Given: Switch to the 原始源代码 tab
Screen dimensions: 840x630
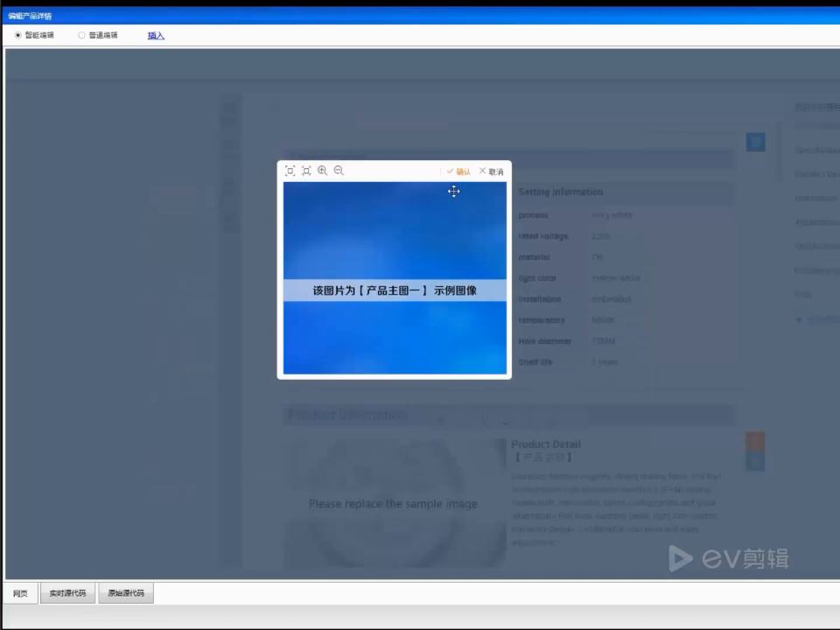Looking at the screenshot, I should coord(126,593).
